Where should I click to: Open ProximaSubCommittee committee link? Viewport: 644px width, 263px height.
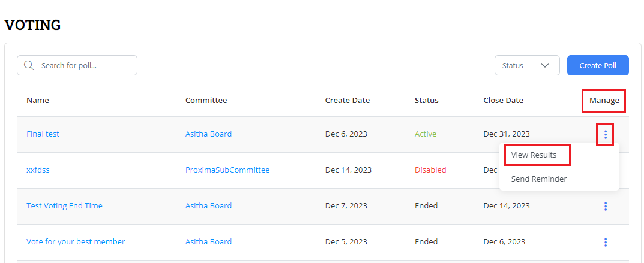tap(227, 170)
